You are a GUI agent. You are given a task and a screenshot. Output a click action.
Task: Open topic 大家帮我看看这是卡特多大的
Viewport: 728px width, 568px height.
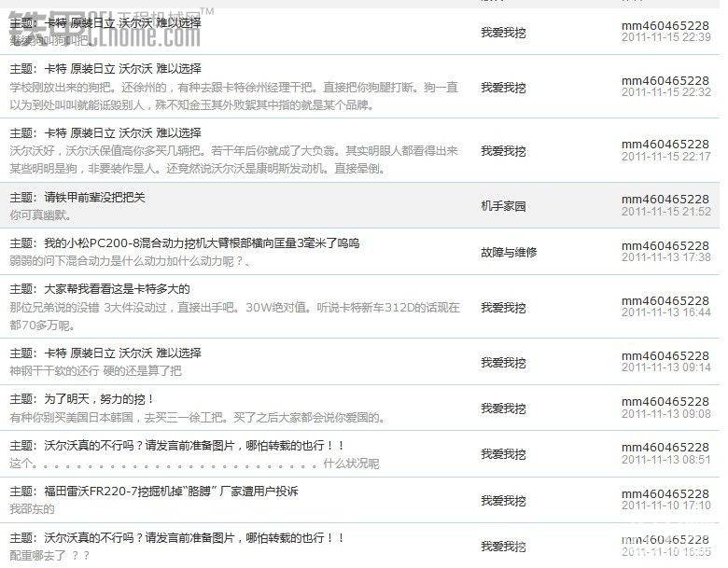(x=117, y=289)
